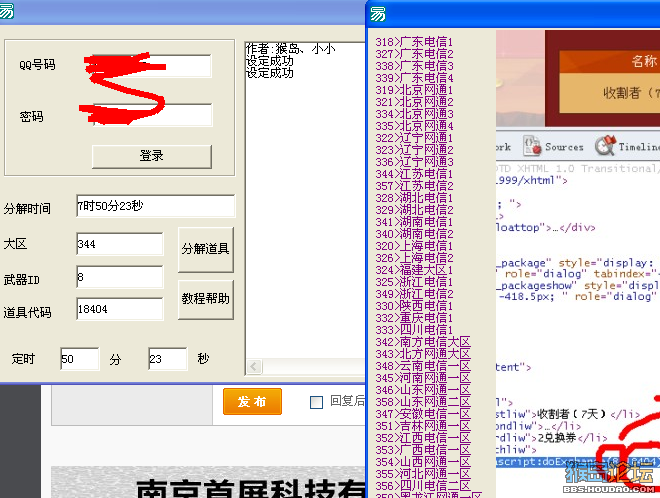
Task: Click the 武器ID field containing 8
Action: (120, 277)
